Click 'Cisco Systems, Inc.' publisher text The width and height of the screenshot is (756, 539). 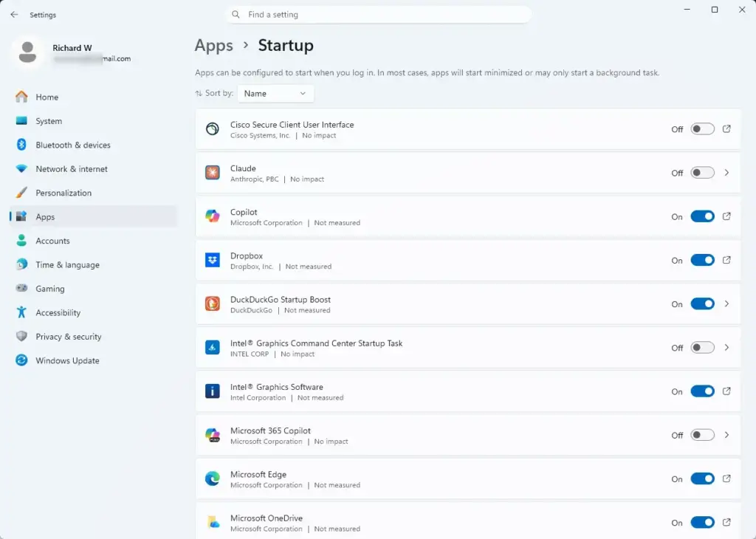click(x=260, y=135)
